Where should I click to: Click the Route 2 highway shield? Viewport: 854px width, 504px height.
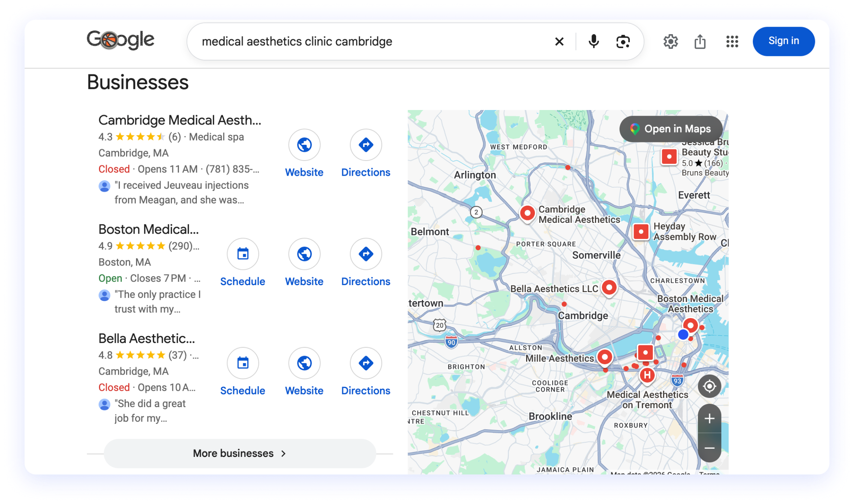(476, 212)
